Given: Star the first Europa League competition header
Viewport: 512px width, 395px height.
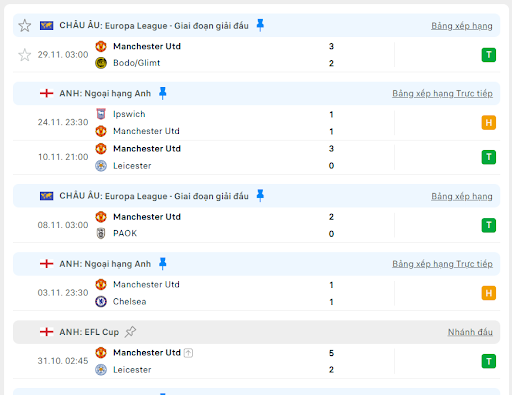Looking at the screenshot, I should pos(25,26).
